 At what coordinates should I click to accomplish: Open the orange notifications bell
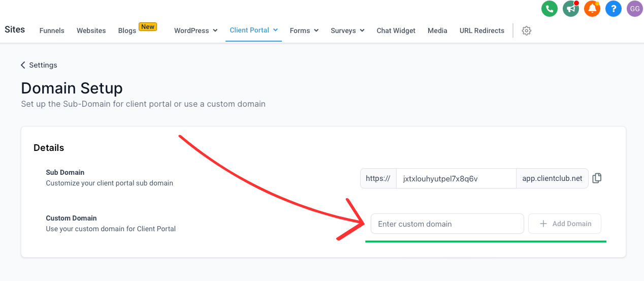592,9
